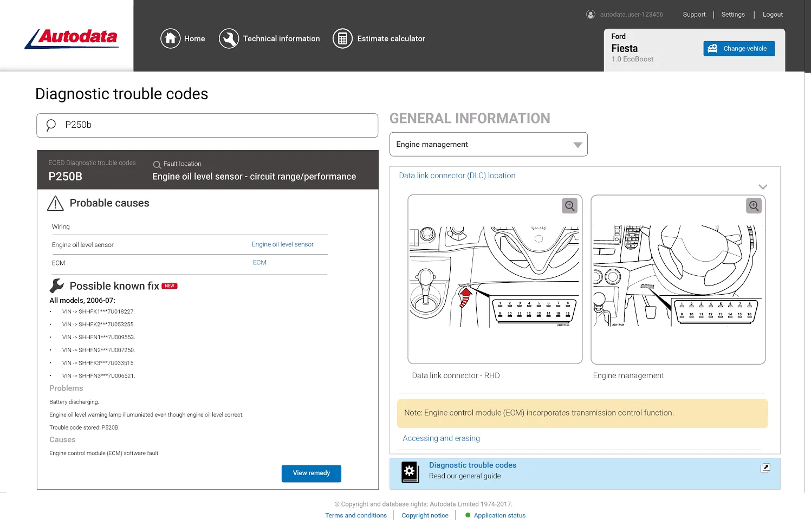
Task: Expand the Accessing and erasing section
Action: [x=441, y=438]
